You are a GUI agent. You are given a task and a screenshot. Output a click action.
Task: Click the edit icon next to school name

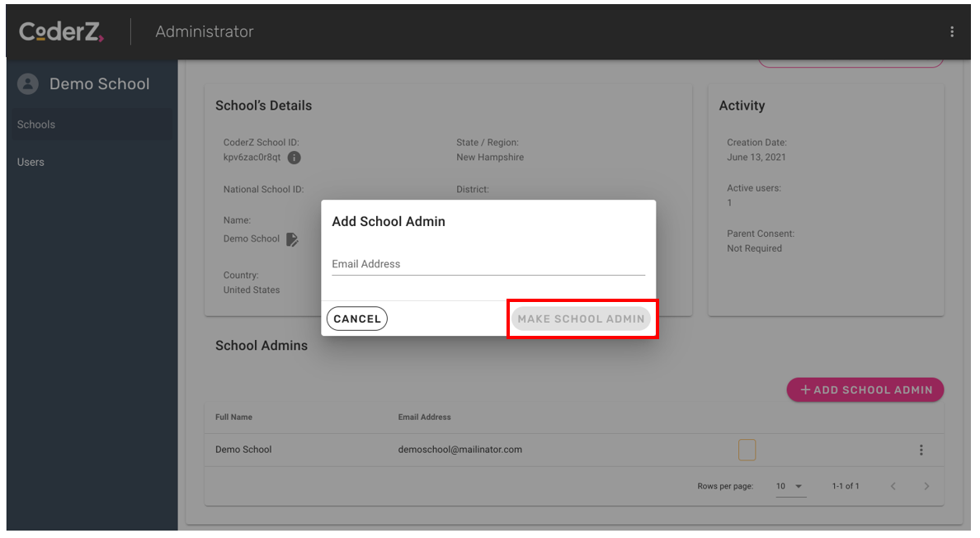click(293, 239)
